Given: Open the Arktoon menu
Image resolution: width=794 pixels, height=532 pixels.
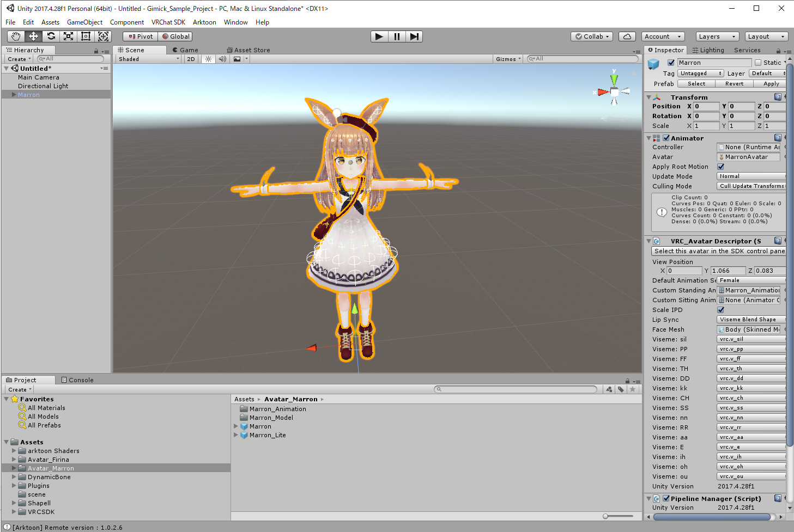Looking at the screenshot, I should [204, 22].
